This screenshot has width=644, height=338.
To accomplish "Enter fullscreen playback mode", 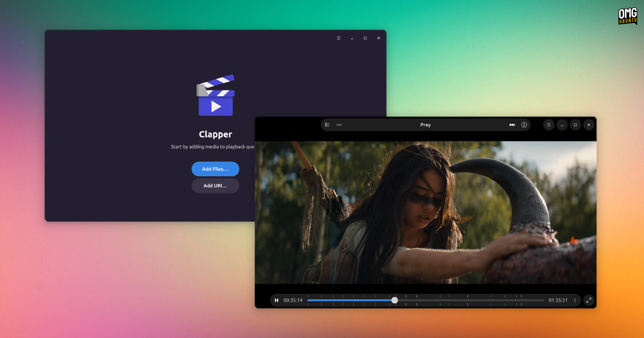I will click(x=589, y=300).
